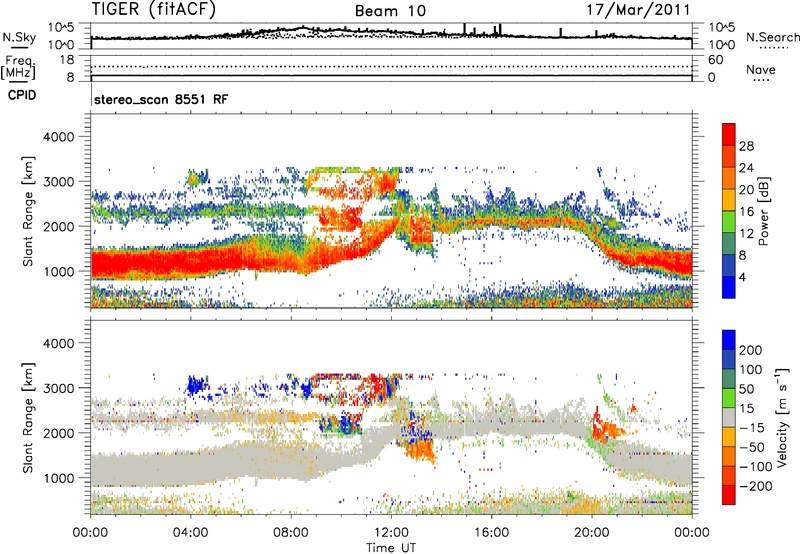Click the "TIGER (fitACF)" plot title
The height and width of the screenshot is (554, 800).
(x=154, y=9)
